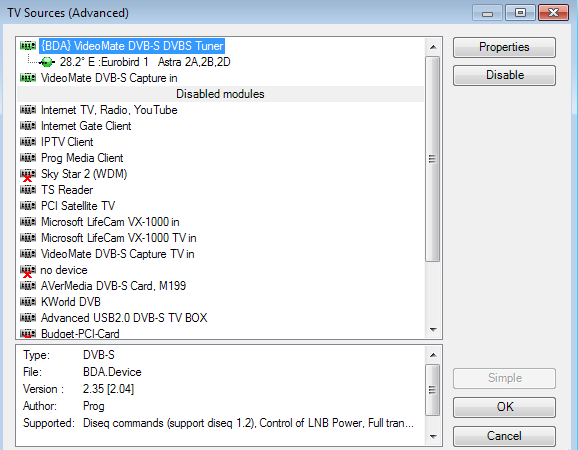Choose IPTV Client in the list
Image resolution: width=578 pixels, height=450 pixels.
pos(67,142)
